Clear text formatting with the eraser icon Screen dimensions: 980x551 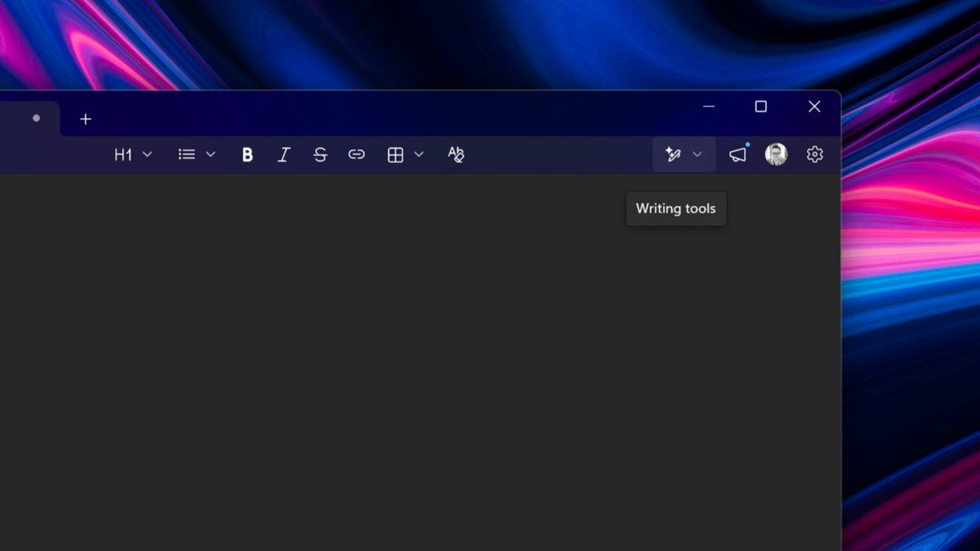point(456,154)
